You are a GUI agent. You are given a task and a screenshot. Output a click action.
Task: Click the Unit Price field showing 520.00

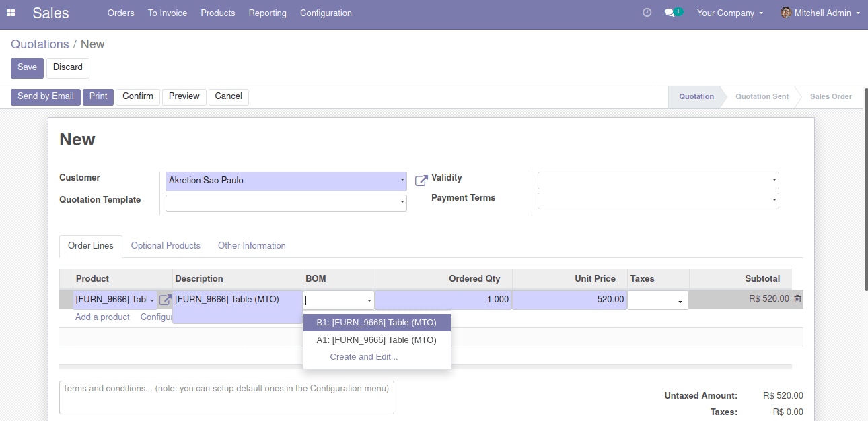tap(570, 300)
